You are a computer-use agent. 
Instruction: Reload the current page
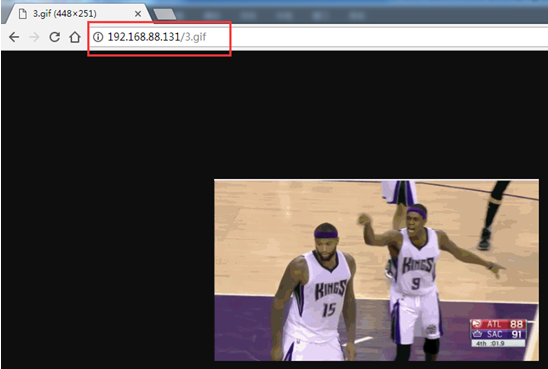click(x=55, y=37)
